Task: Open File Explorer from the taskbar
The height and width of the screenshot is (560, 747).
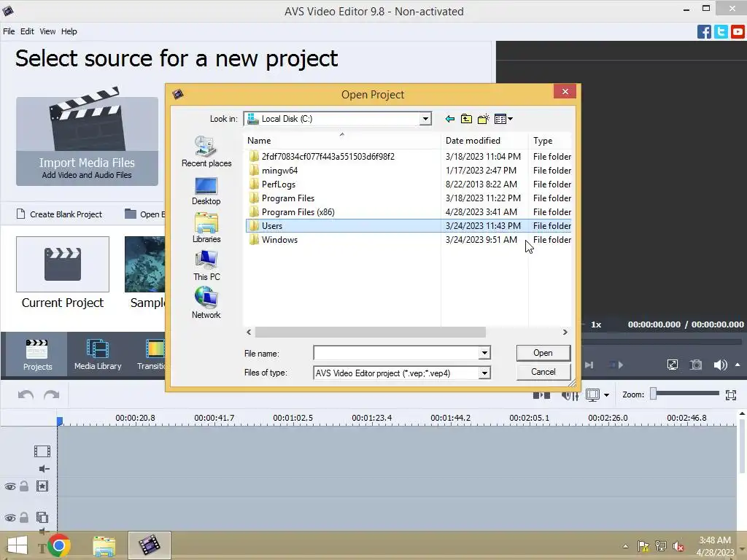Action: 104,546
